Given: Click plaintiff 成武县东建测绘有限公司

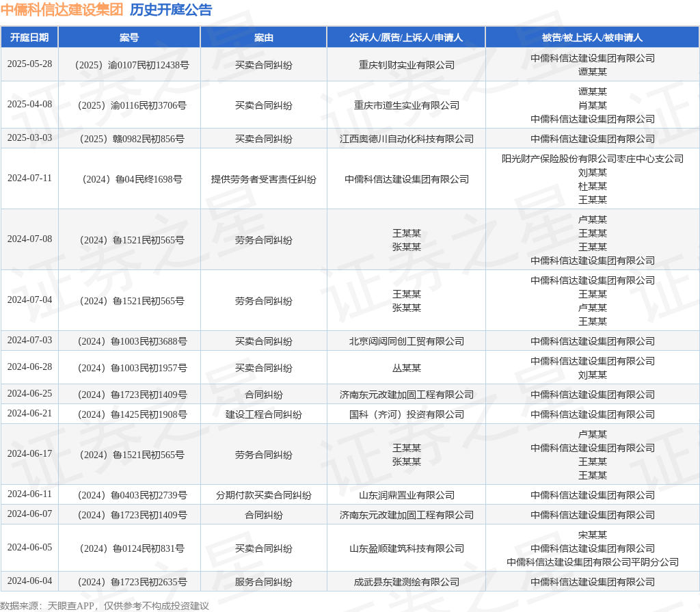Looking at the screenshot, I should tap(406, 582).
